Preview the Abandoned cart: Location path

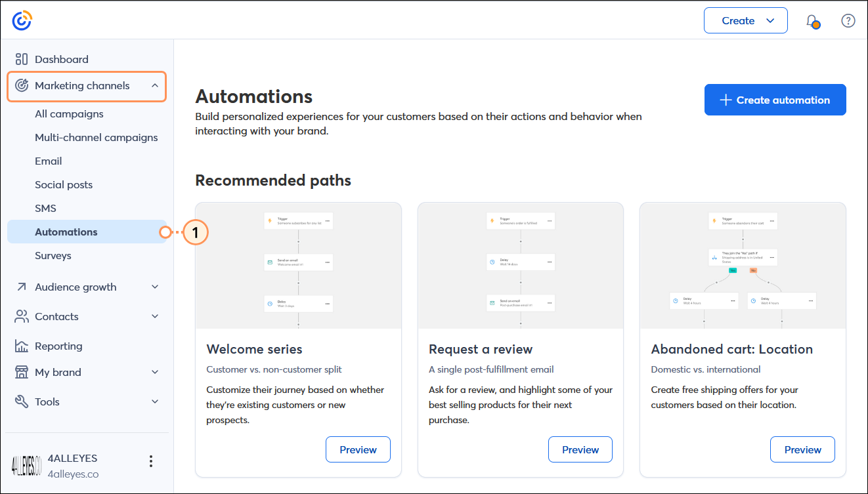pos(802,449)
